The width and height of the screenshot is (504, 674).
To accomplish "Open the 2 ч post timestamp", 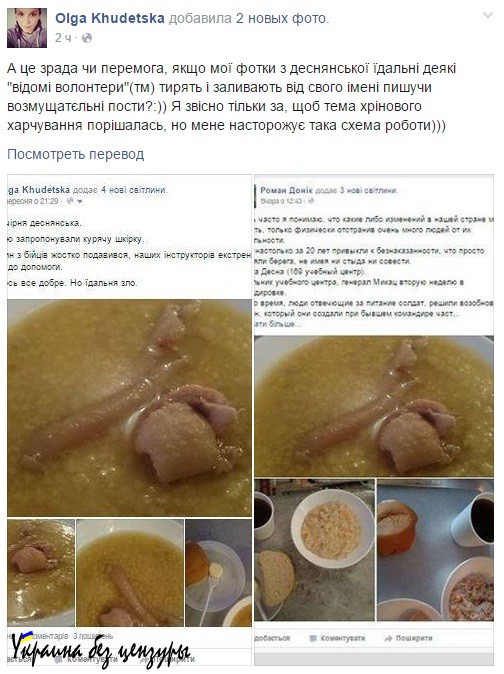I will pos(63,38).
